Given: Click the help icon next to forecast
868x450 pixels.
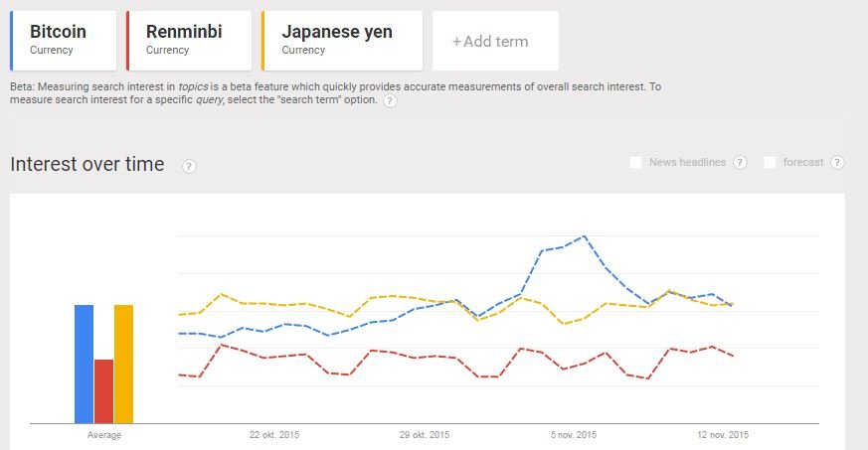Looking at the screenshot, I should (837, 163).
